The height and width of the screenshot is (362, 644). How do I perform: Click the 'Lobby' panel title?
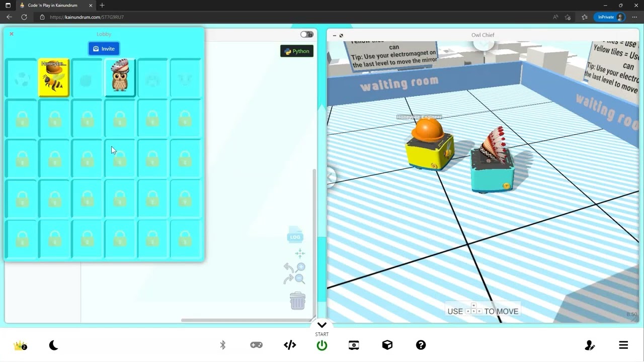[104, 34]
